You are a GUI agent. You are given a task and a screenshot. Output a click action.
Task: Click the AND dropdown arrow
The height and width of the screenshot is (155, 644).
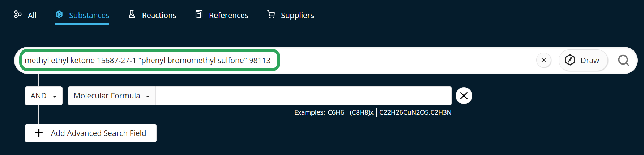tap(55, 96)
